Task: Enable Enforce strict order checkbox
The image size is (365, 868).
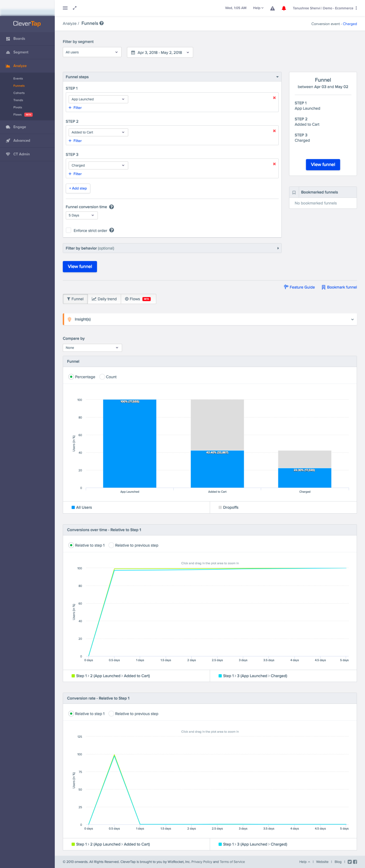Action: pyautogui.click(x=68, y=230)
